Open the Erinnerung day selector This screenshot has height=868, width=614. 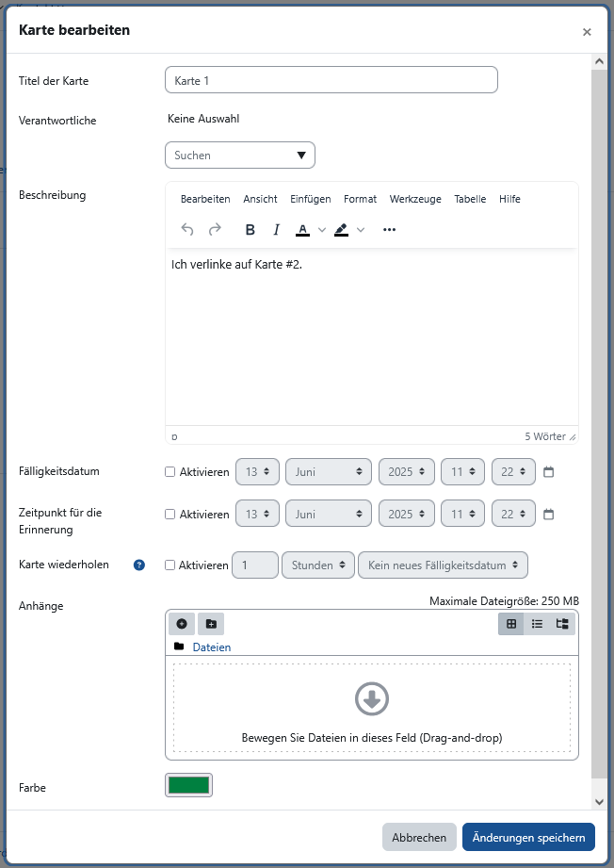257,514
